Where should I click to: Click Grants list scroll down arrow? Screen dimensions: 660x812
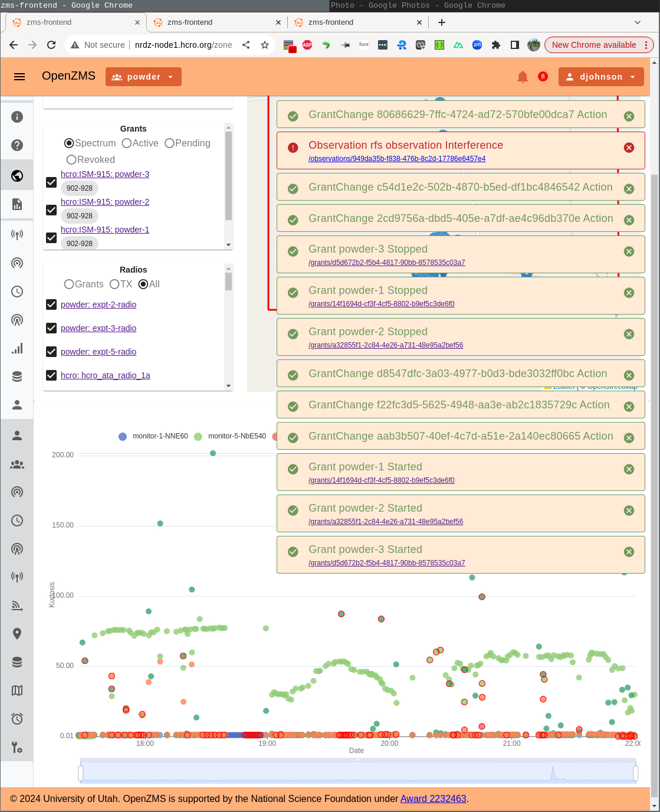pyautogui.click(x=228, y=245)
